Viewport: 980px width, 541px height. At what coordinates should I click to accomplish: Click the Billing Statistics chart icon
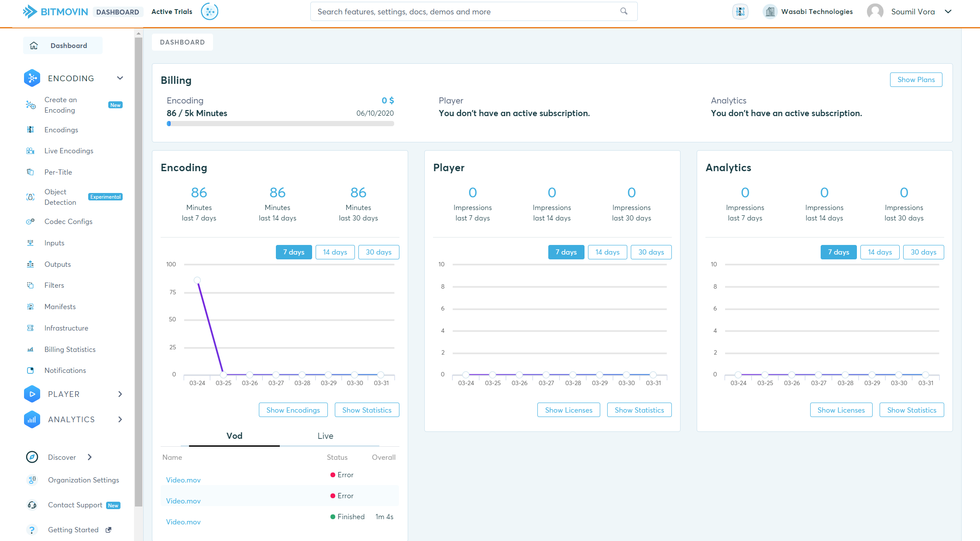tap(31, 349)
